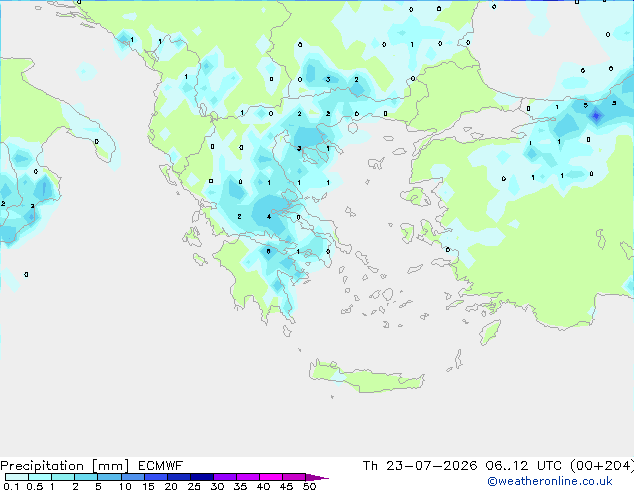Click the 0.5–1 mm legend swatch
634x490 pixels.
click(40, 477)
